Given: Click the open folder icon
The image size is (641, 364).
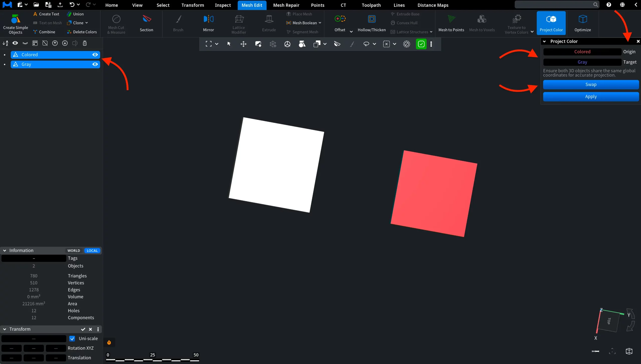Looking at the screenshot, I should [x=36, y=5].
